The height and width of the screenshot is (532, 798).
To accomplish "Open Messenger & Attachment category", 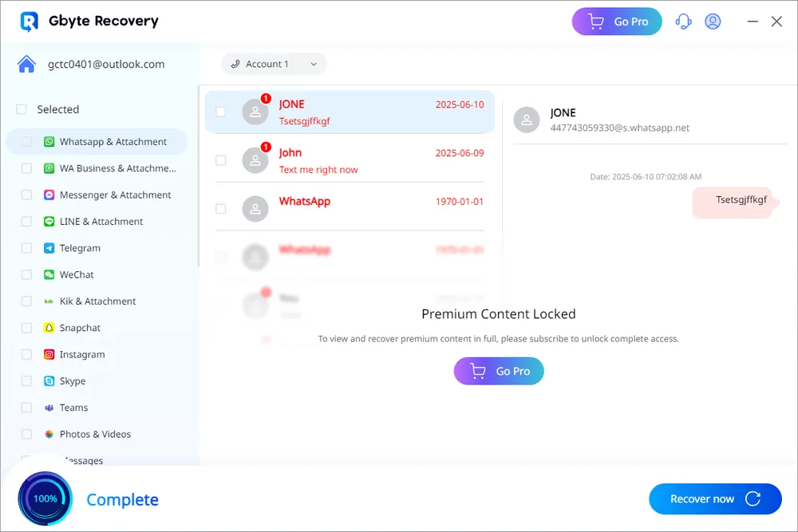I will point(115,195).
